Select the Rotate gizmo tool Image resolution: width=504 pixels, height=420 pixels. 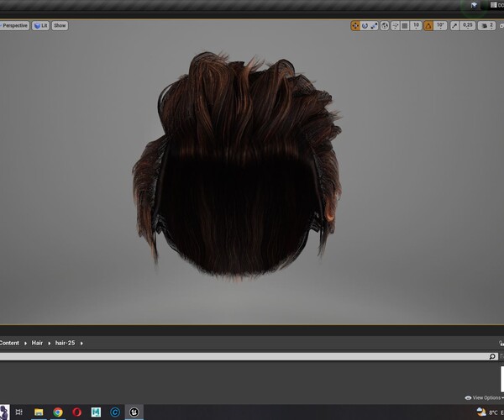point(365,26)
